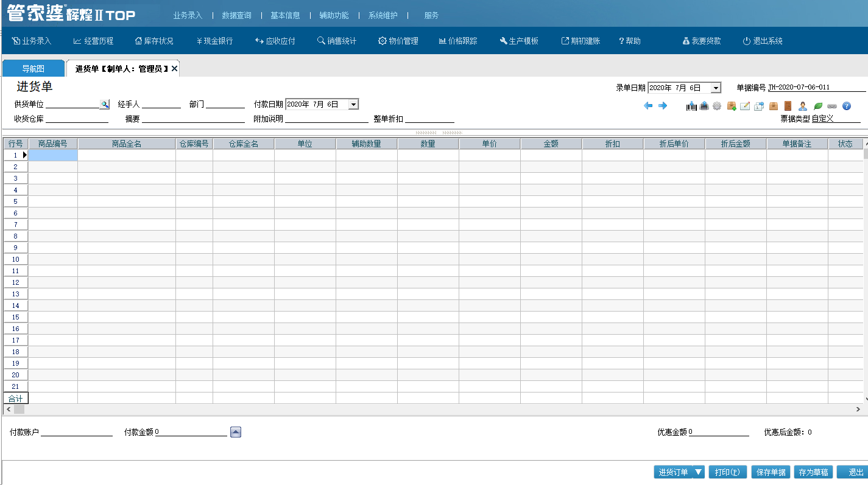This screenshot has height=485, width=868.
Task: Select the 商品编号 cell in row 1
Action: [x=53, y=155]
